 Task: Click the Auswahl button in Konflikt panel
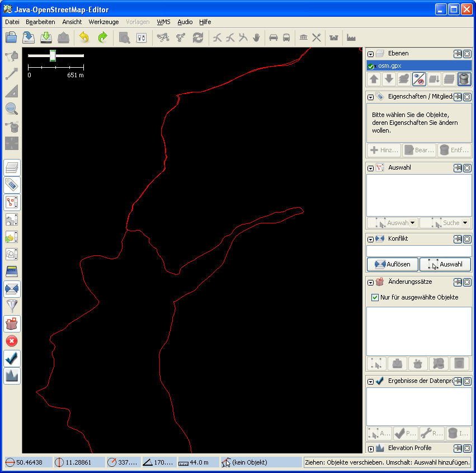445,264
